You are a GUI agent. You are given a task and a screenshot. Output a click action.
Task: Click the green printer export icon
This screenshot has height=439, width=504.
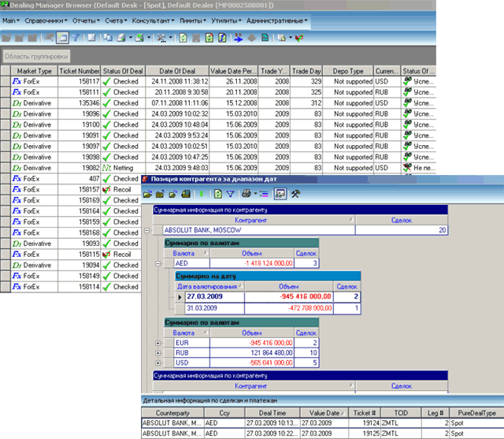[x=140, y=38]
